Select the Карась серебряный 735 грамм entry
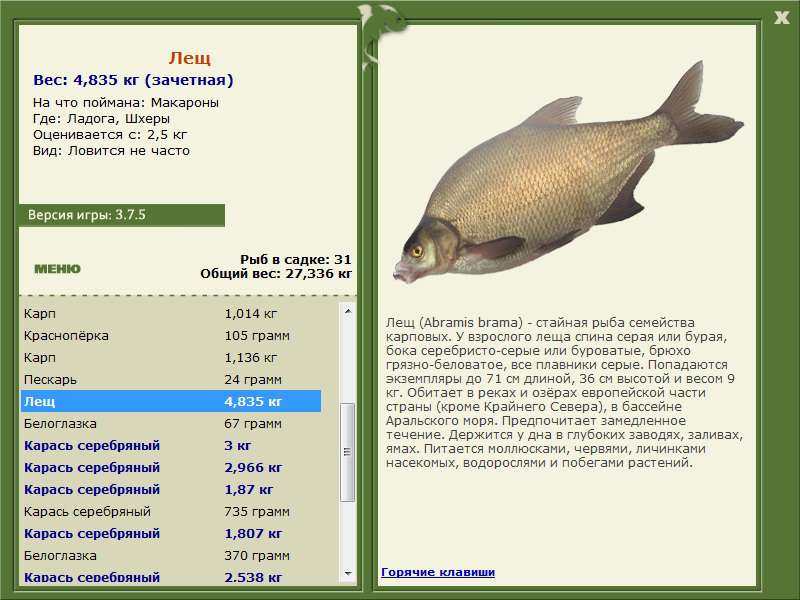Viewport: 800px width, 600px height. (171, 511)
